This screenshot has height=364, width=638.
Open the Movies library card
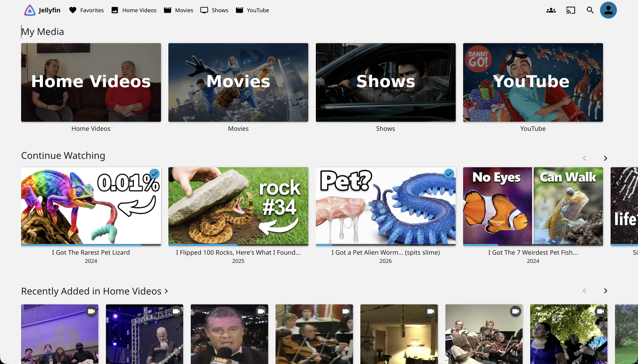238,82
